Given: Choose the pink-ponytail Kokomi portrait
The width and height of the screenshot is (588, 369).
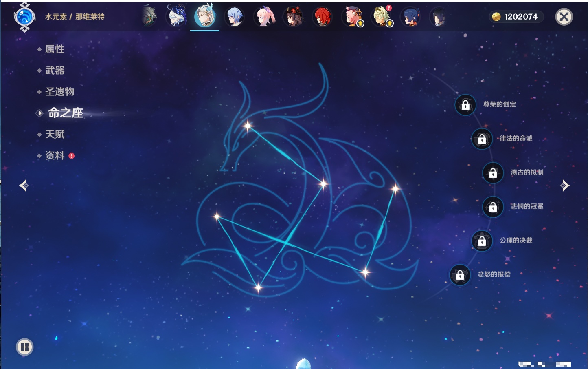Looking at the screenshot, I should pos(264,17).
